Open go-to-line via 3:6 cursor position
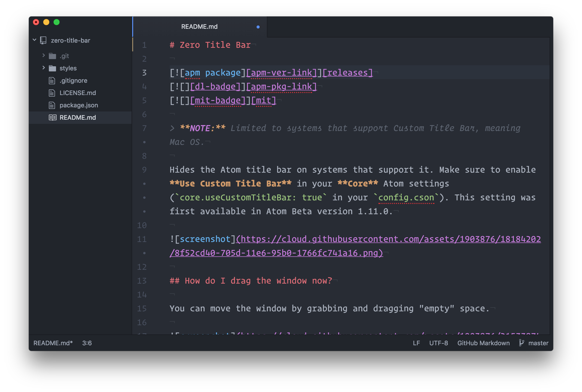This screenshot has height=392, width=582. tap(87, 343)
